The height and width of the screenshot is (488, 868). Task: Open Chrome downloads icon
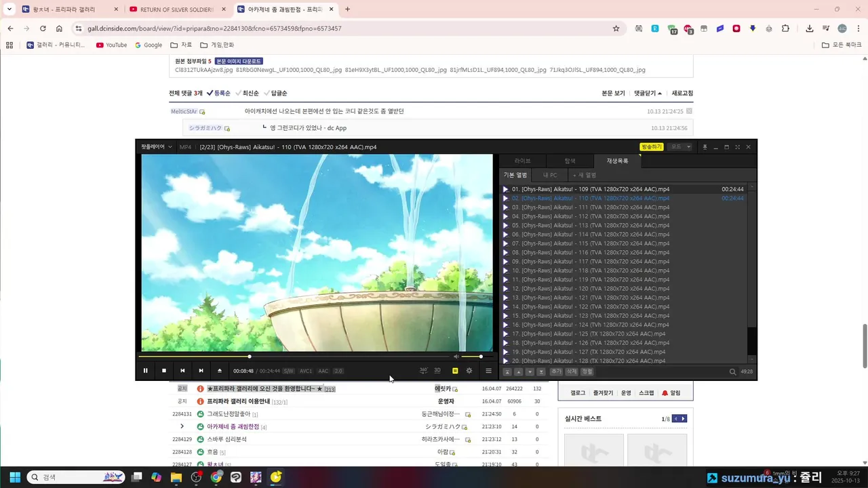(x=809, y=28)
